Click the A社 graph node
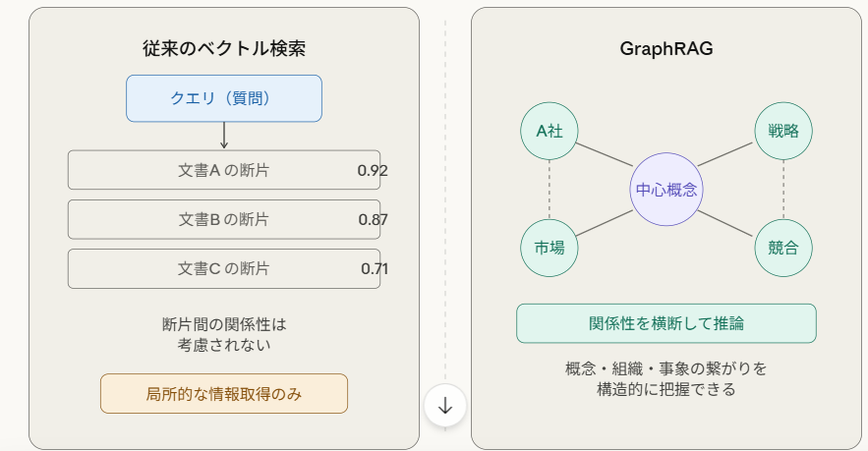 click(550, 131)
